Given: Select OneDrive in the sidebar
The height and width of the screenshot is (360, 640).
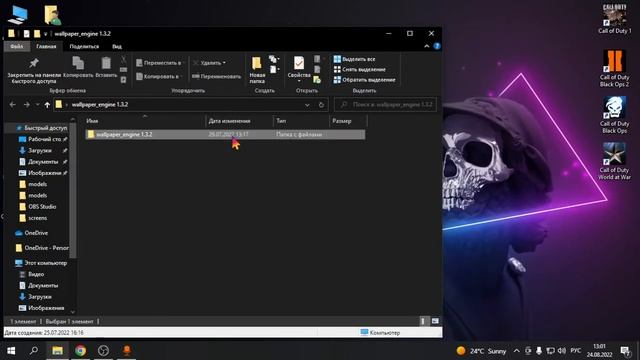Looking at the screenshot, I should 32,233.
